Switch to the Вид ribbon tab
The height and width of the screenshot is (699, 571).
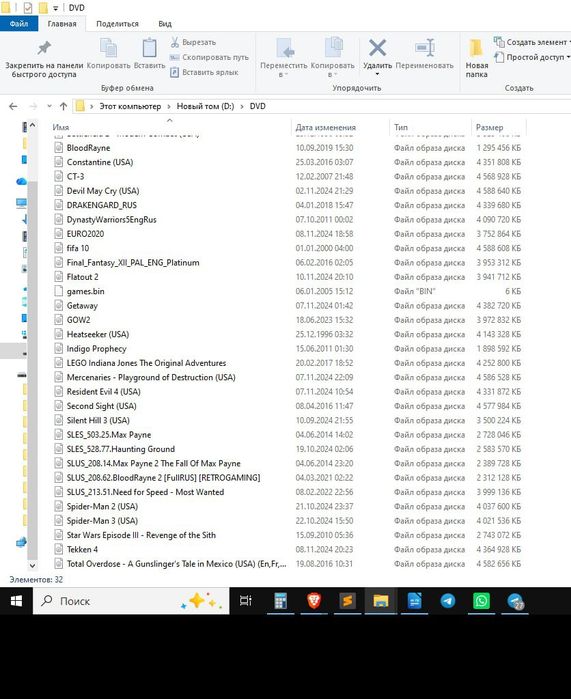click(x=165, y=24)
